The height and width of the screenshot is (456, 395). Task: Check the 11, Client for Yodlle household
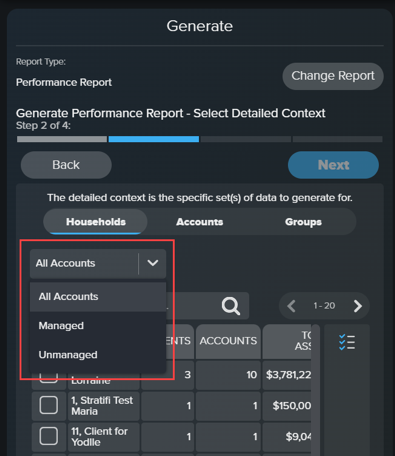[49, 436]
